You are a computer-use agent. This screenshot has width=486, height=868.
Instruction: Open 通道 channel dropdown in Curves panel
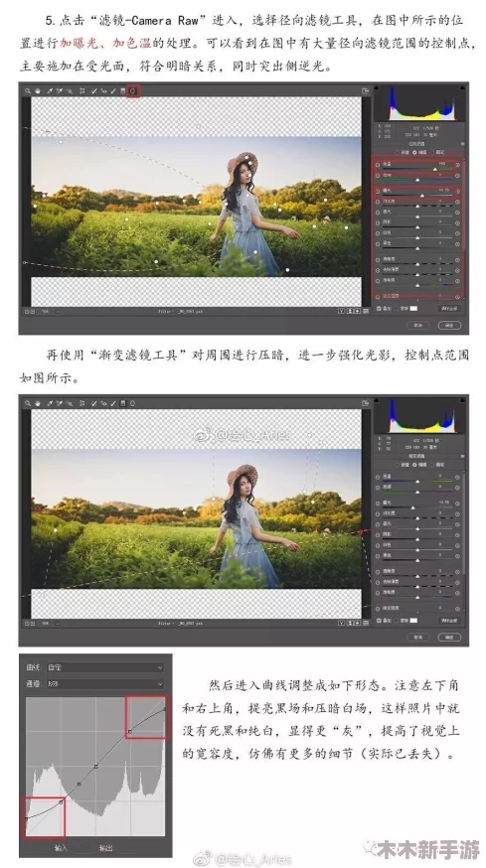click(105, 684)
